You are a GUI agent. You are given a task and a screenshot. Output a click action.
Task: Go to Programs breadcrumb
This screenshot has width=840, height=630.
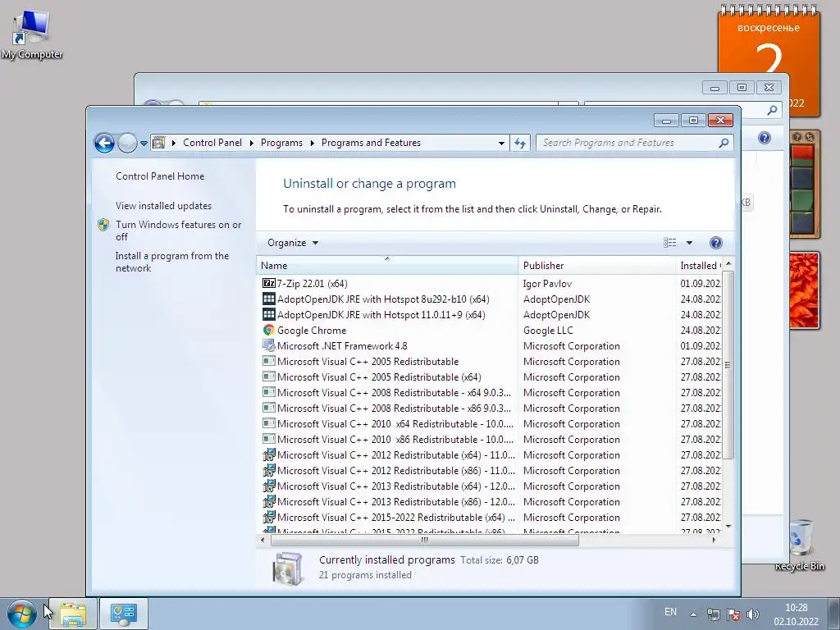(281, 143)
